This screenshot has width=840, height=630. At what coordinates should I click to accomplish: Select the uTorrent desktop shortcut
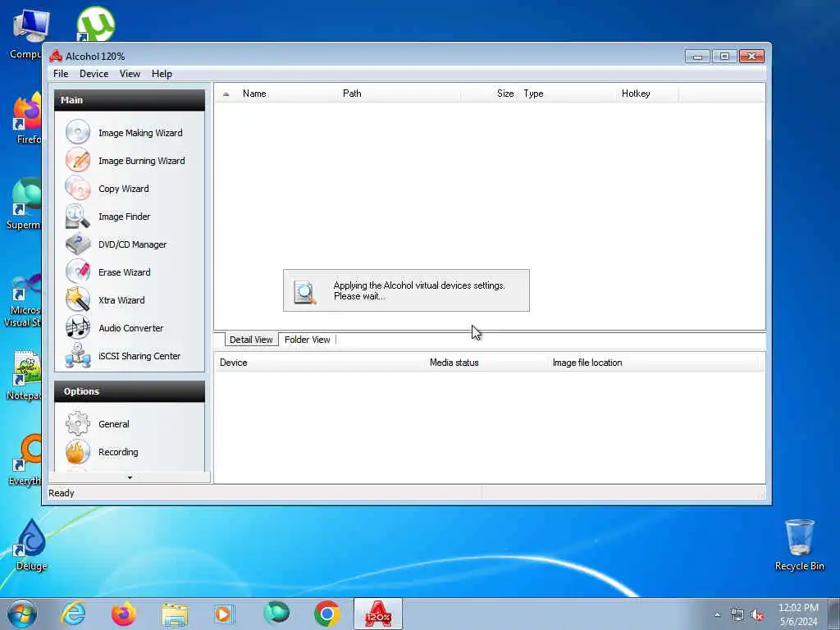(95, 24)
